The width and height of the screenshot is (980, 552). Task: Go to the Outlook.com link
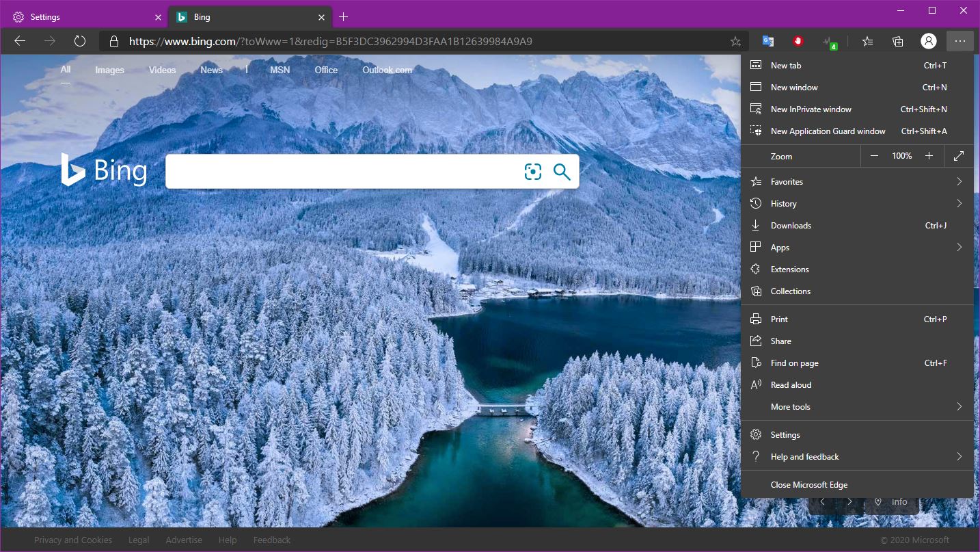click(387, 70)
